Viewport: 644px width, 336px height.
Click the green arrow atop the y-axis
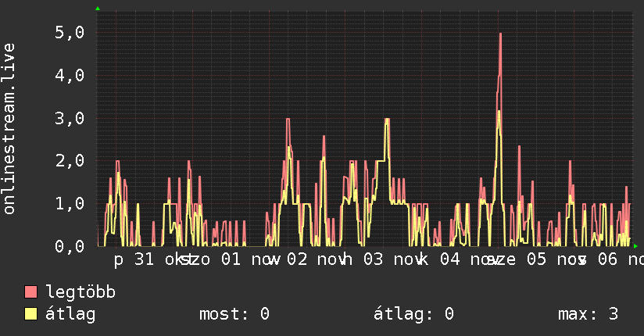click(x=98, y=9)
